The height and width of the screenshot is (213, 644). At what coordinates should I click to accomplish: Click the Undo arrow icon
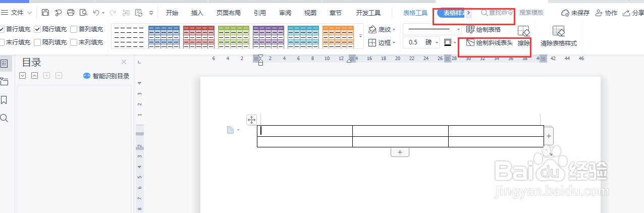tap(96, 12)
